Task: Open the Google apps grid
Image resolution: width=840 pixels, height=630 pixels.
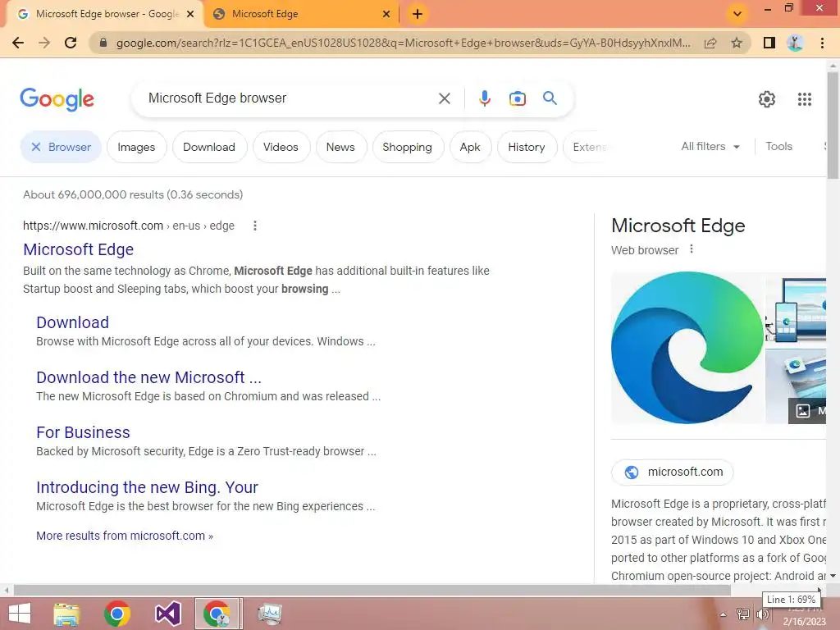Action: tap(805, 99)
